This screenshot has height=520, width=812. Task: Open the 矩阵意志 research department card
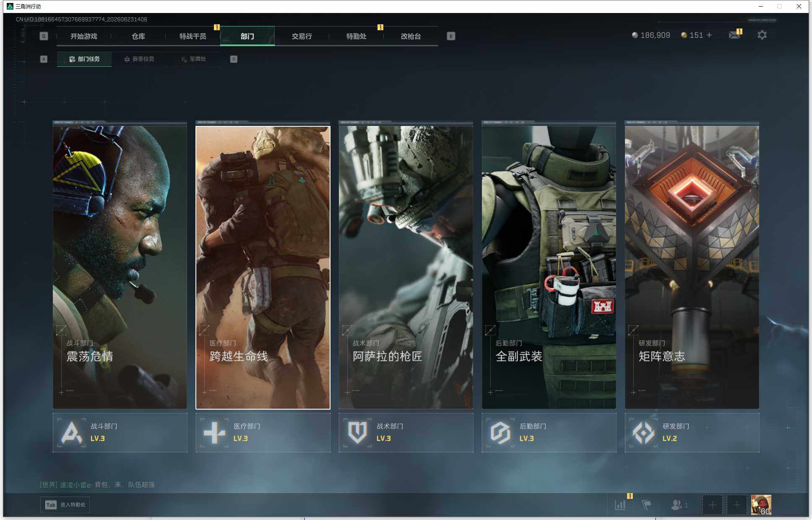point(692,267)
